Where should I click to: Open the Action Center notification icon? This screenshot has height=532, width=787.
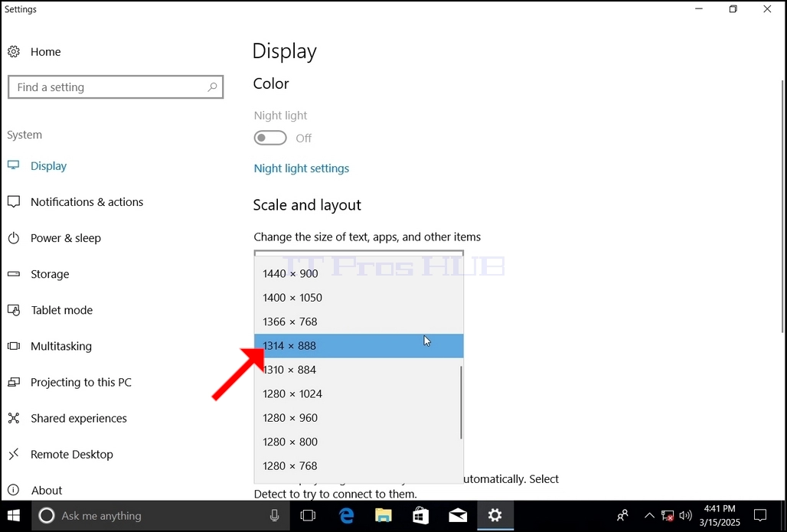(x=760, y=515)
